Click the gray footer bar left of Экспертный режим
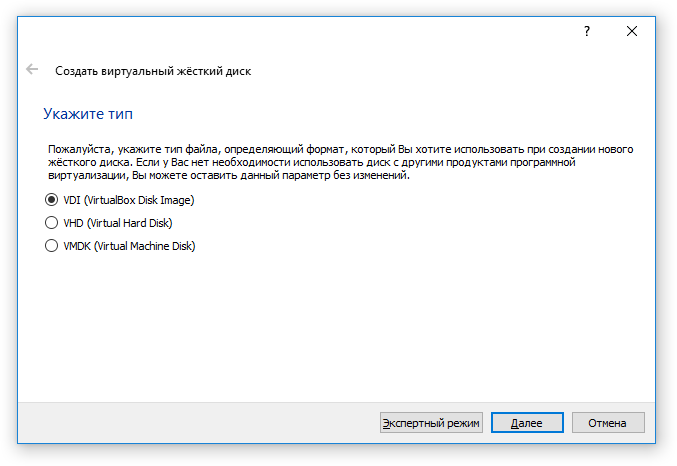 coord(199,422)
